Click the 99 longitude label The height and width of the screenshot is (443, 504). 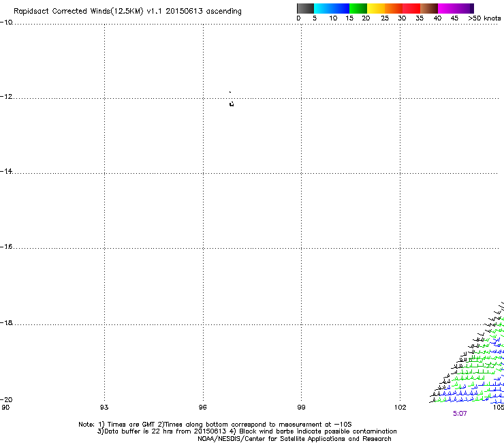301,408
